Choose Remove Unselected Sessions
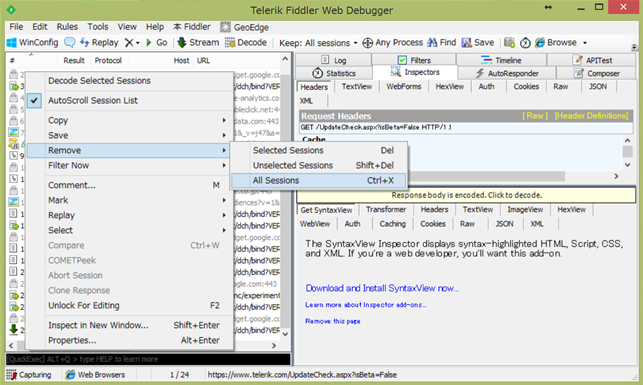 pyautogui.click(x=319, y=166)
